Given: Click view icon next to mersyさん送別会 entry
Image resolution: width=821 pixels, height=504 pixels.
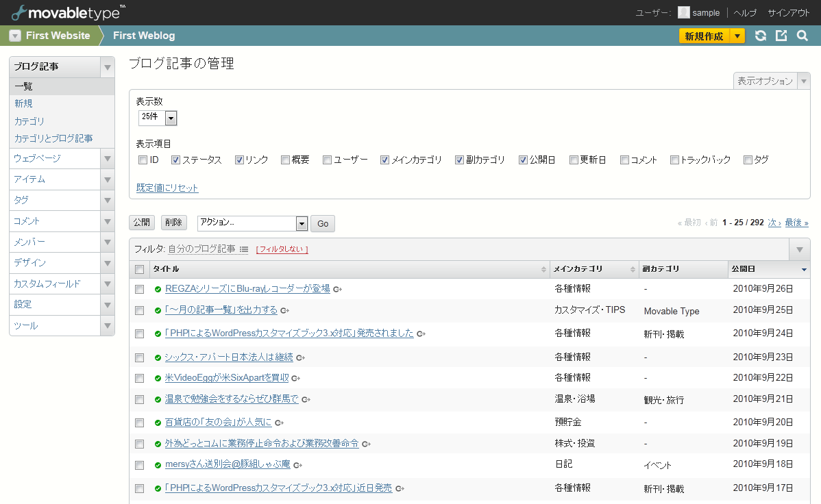Looking at the screenshot, I should point(298,465).
